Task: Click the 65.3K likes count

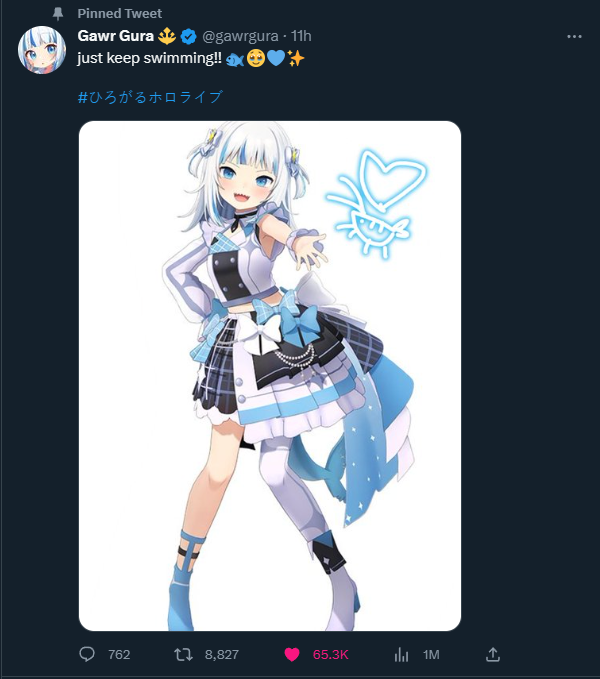Action: [330, 654]
